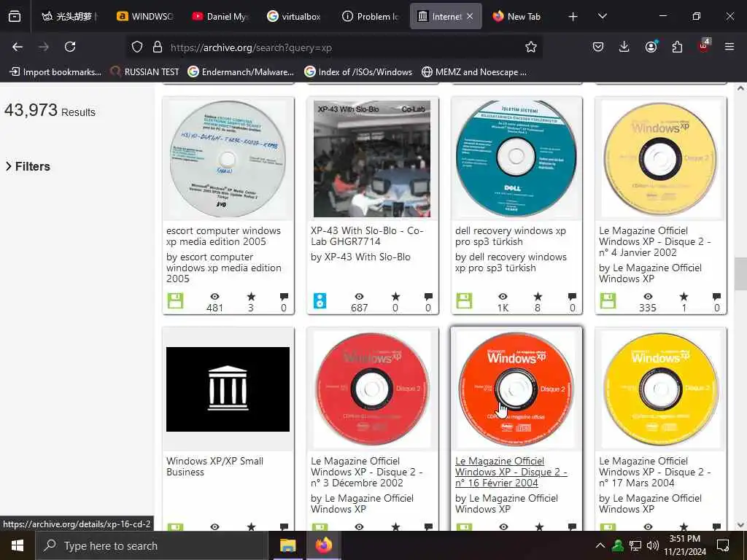Switch to the 光头胡萝 tab
Screen dimensions: 747x560
pos(69,16)
